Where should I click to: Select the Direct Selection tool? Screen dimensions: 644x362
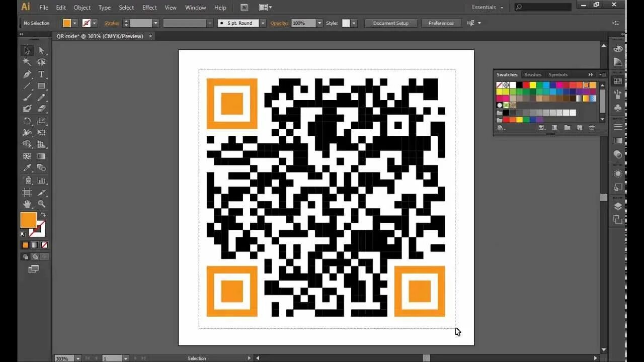(42, 50)
